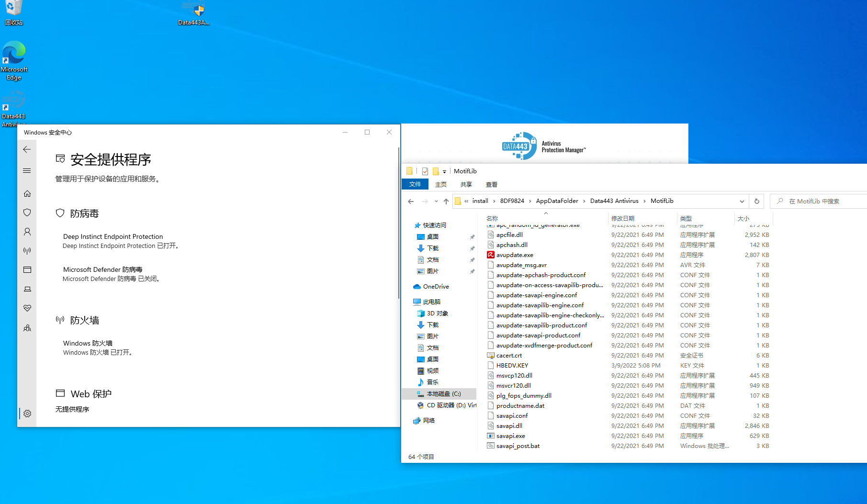Select the avupdate.exe file
Viewport: 867px width, 504px height.
[x=515, y=255]
